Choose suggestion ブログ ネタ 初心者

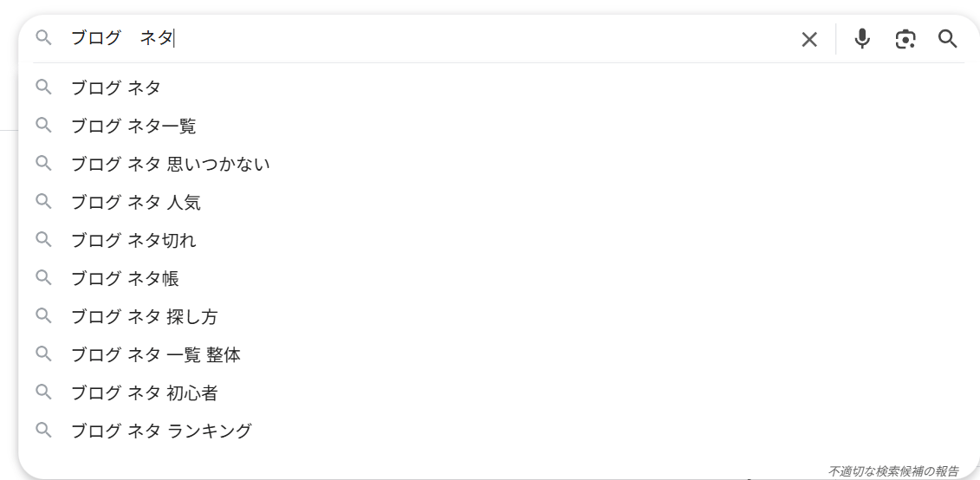[x=491, y=393]
